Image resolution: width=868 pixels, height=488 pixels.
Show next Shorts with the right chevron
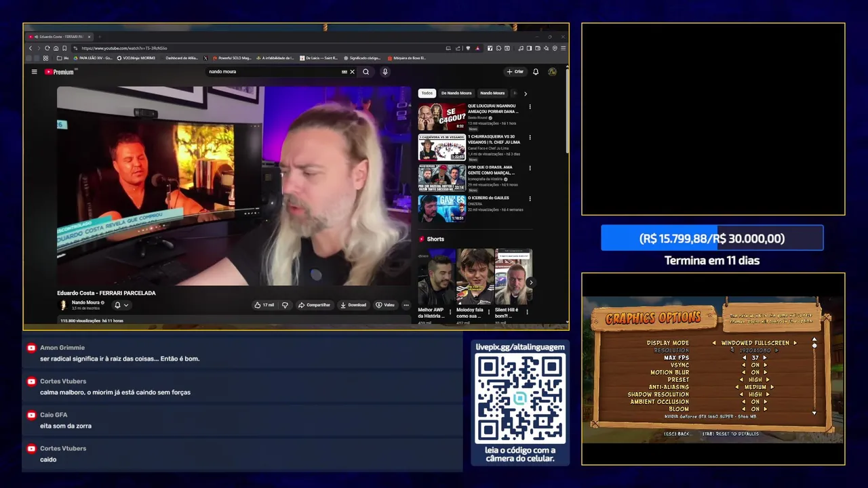(x=530, y=283)
